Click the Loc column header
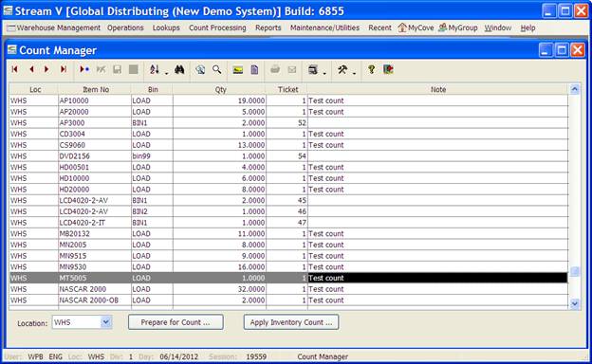The height and width of the screenshot is (364, 592). click(35, 89)
